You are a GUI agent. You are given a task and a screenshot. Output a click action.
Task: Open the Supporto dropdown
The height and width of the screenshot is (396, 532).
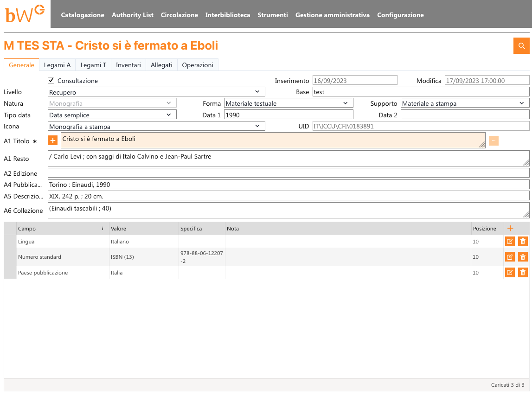point(465,103)
